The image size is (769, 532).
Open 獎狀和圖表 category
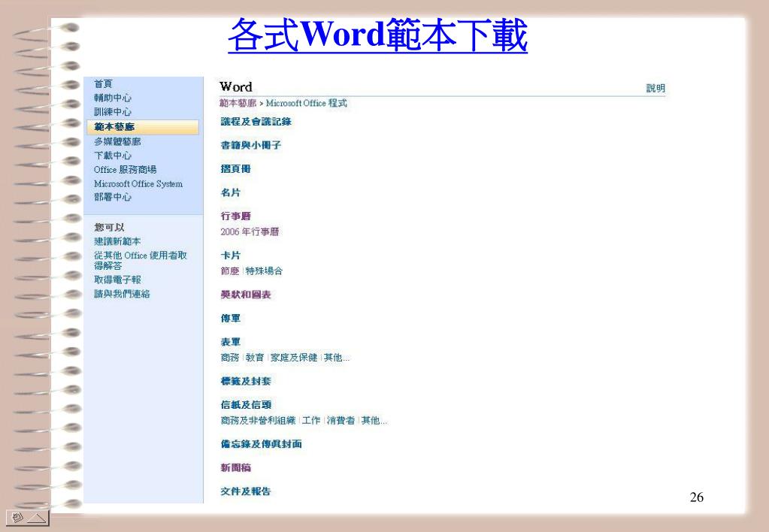point(246,295)
